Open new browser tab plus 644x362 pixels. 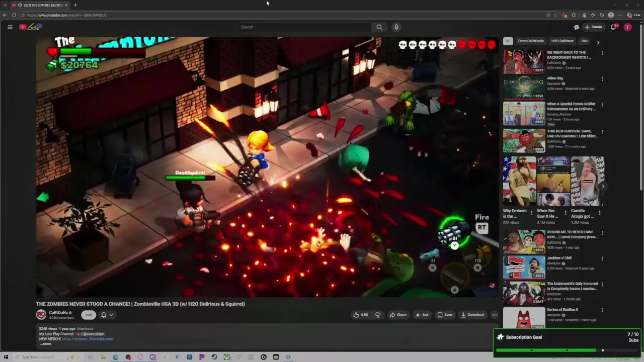click(x=75, y=5)
